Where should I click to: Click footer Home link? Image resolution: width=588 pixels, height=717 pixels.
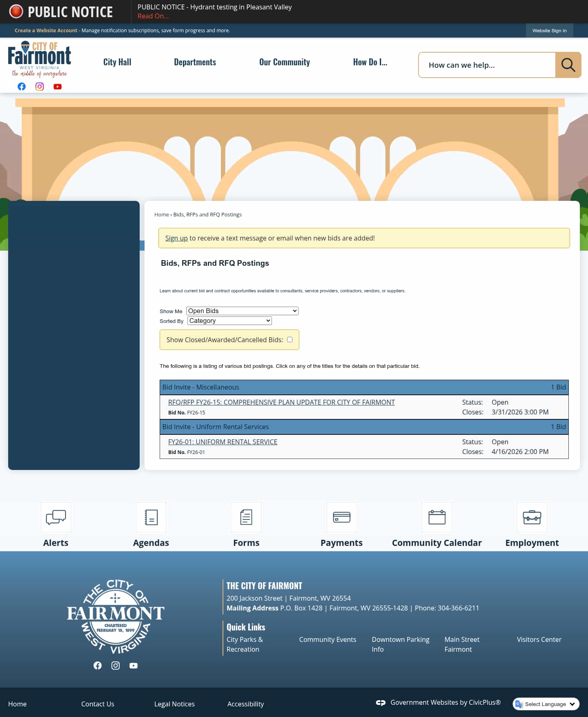click(17, 704)
